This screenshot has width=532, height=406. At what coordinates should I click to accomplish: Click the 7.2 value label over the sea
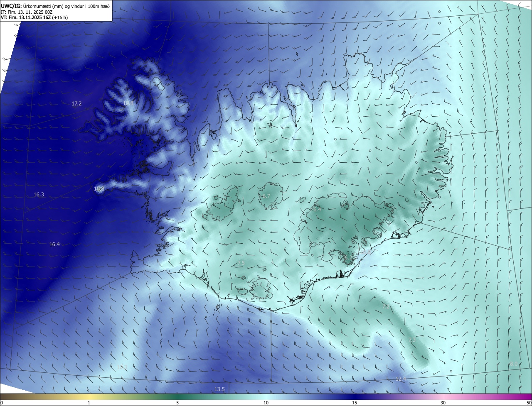[386, 306]
